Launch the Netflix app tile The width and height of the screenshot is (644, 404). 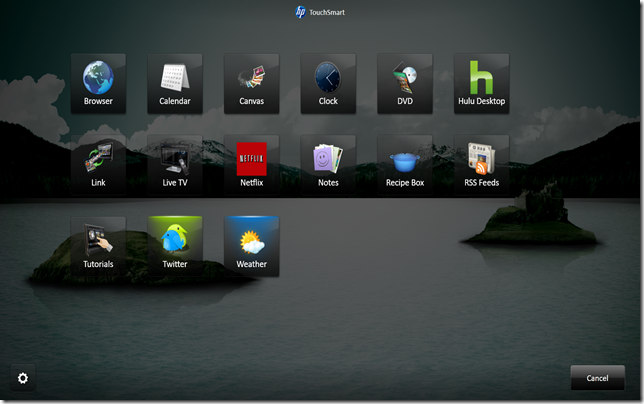pos(251,165)
